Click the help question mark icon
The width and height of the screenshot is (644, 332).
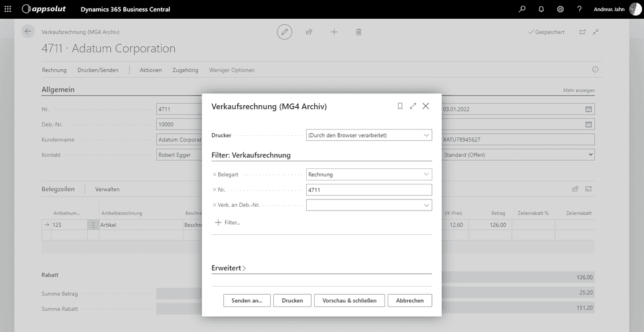[x=579, y=9]
